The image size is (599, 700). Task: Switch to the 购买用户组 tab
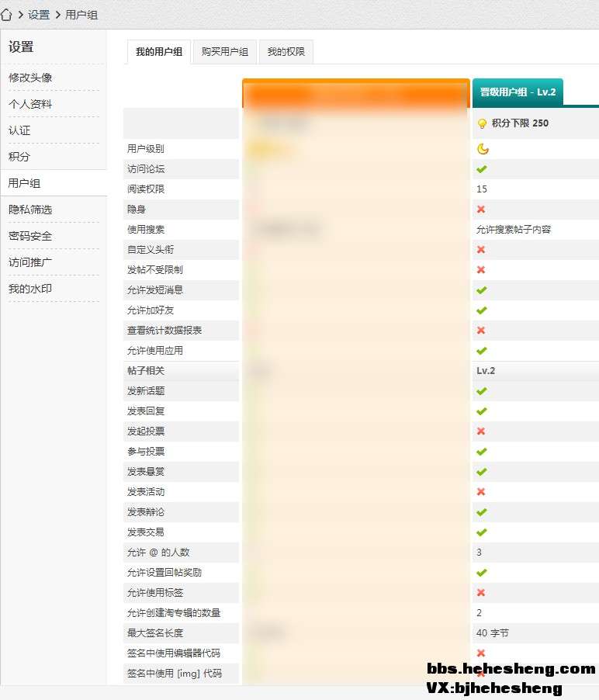point(224,52)
